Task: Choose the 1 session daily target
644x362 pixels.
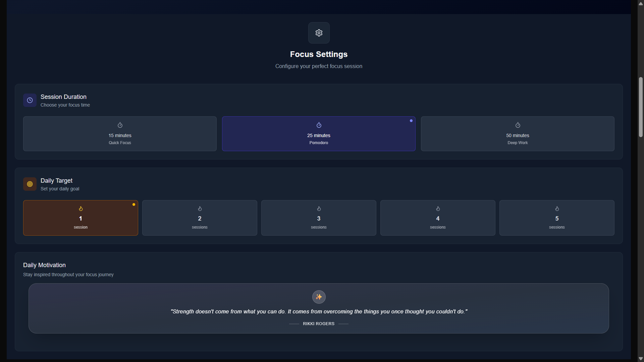Action: [x=80, y=218]
